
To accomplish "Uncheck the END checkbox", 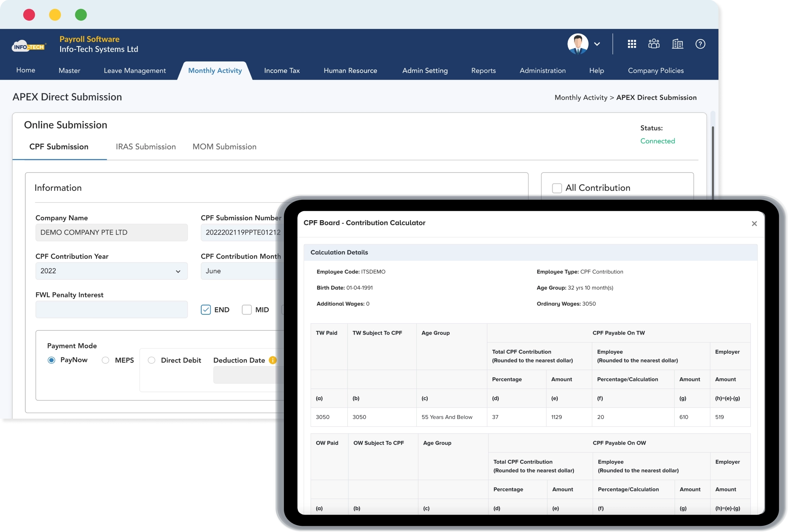I will 206,310.
